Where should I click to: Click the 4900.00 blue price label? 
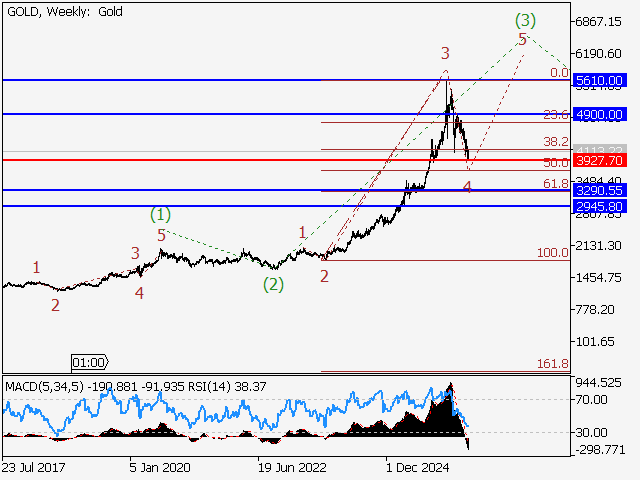599,114
